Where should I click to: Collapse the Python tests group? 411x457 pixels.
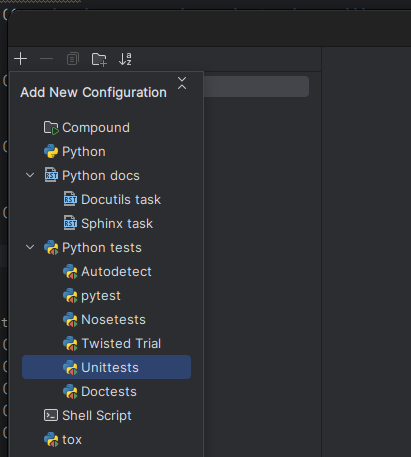(30, 247)
